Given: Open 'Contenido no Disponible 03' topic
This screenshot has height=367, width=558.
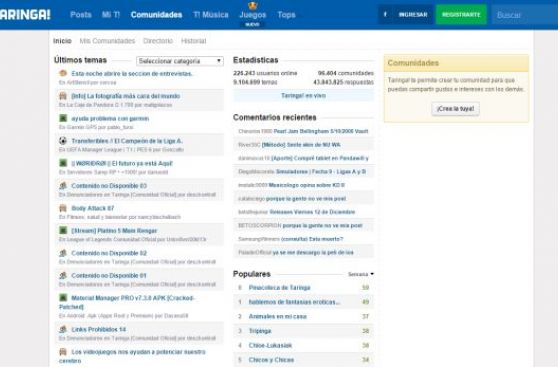Looking at the screenshot, I should pos(109,186).
